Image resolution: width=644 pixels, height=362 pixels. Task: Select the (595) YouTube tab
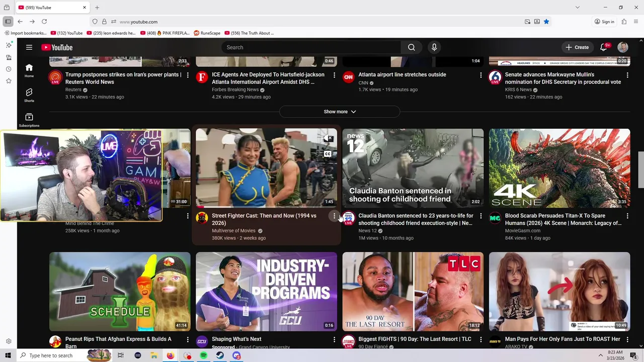point(53,8)
